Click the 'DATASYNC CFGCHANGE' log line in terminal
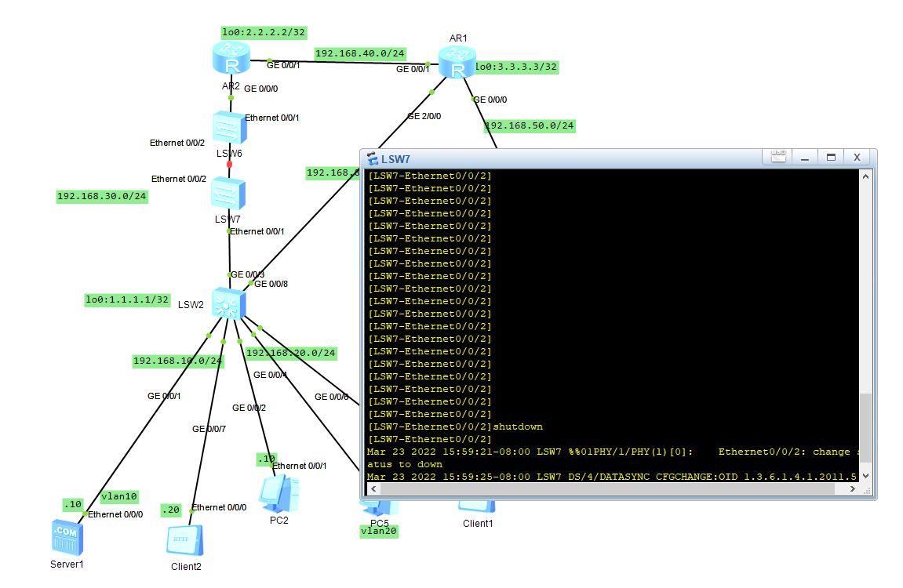 point(612,477)
